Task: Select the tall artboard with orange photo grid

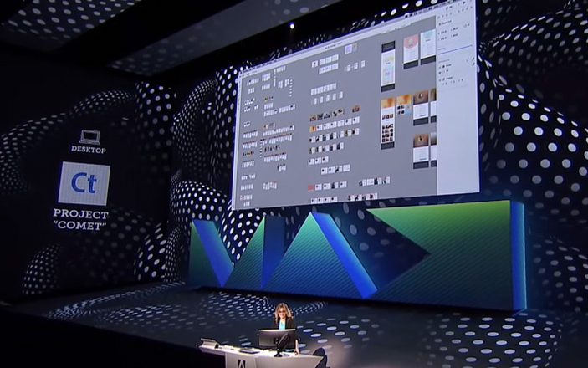Action: point(387,124)
